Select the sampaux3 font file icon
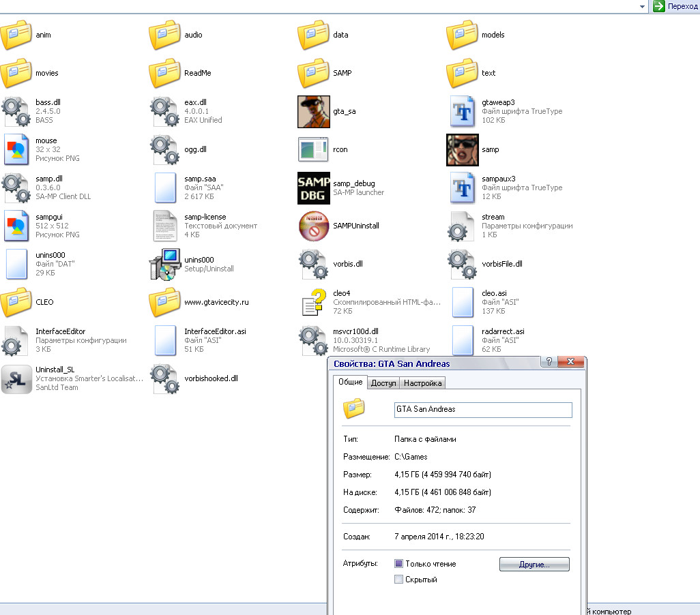 click(462, 188)
